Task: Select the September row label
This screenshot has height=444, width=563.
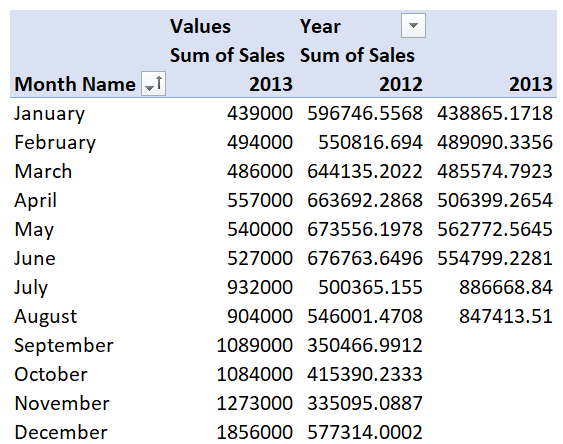Action: [64, 346]
